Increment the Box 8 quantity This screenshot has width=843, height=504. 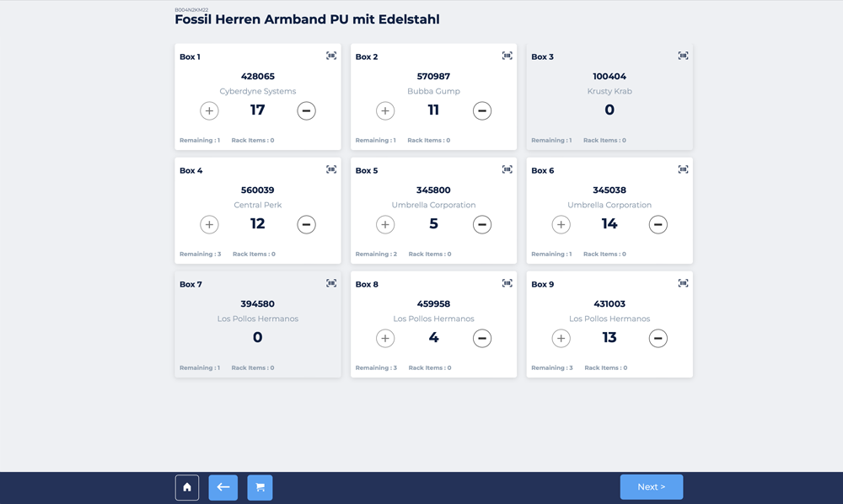(385, 338)
